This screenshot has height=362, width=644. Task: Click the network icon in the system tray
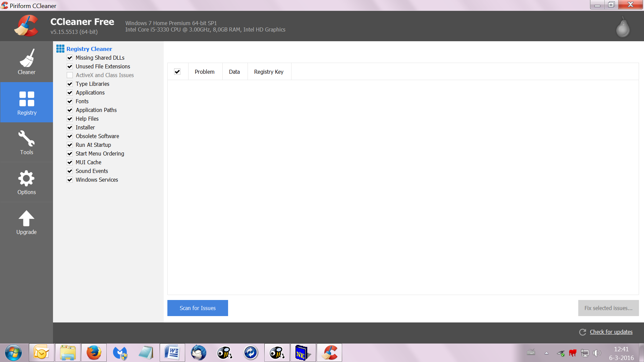(x=585, y=353)
